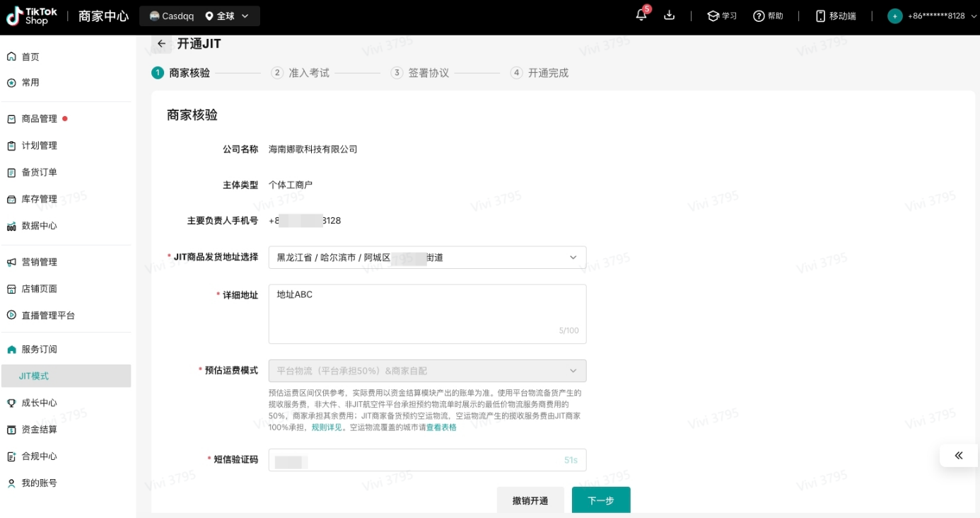Open 帮助 (Help) in the top bar
The height and width of the screenshot is (518, 980).
tap(769, 15)
